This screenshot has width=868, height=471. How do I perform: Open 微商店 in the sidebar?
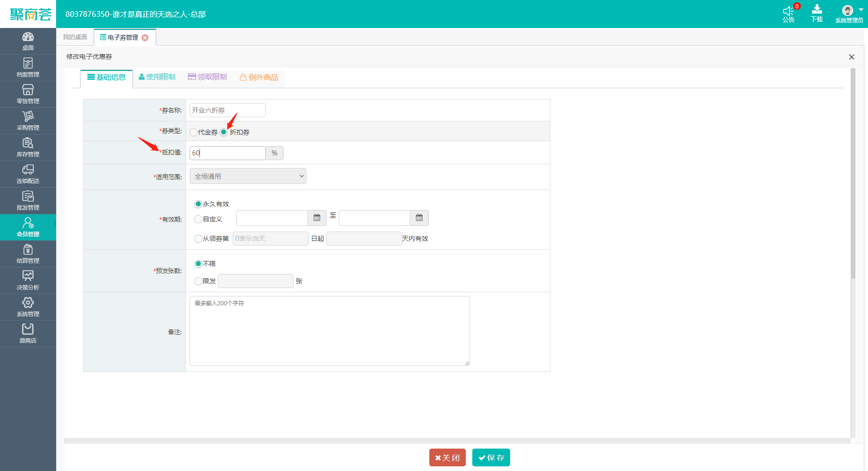coord(28,334)
